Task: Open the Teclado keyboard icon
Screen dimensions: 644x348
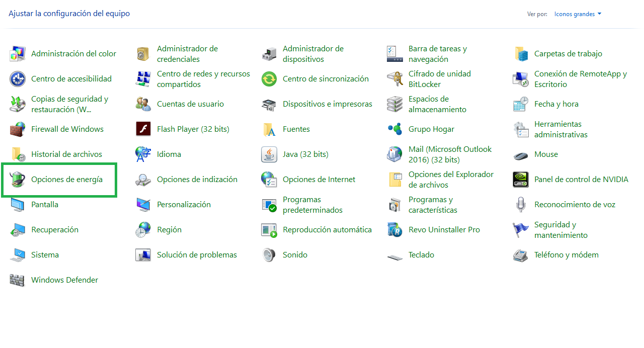Action: coord(395,256)
